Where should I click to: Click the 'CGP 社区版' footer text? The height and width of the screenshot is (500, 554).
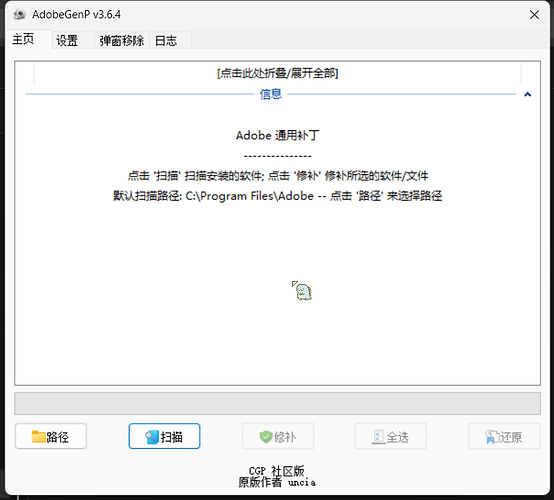coord(277,470)
